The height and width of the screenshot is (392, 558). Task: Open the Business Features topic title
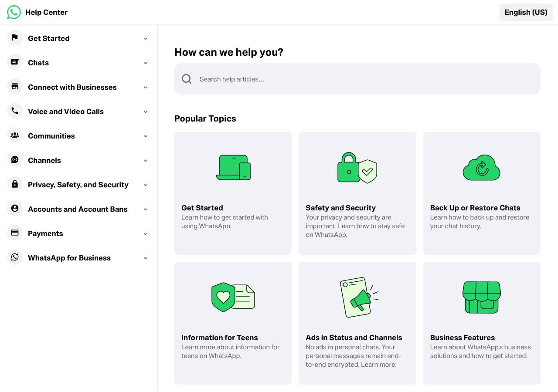(x=463, y=338)
